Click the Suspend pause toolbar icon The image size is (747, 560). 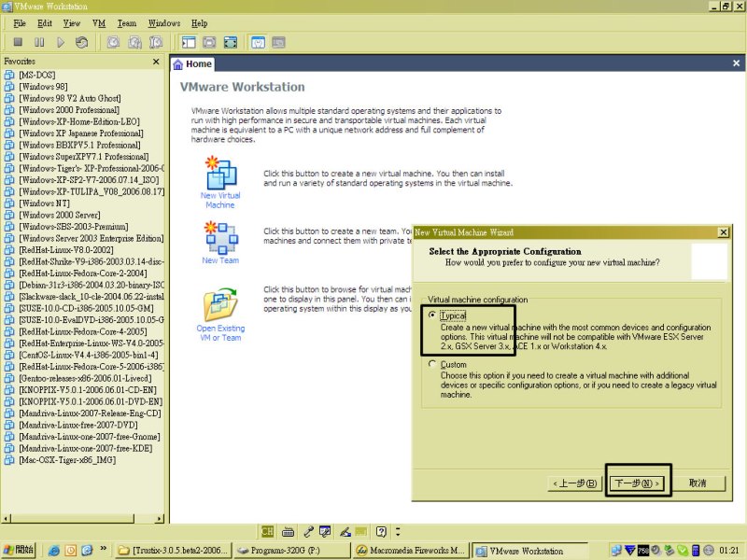click(39, 42)
